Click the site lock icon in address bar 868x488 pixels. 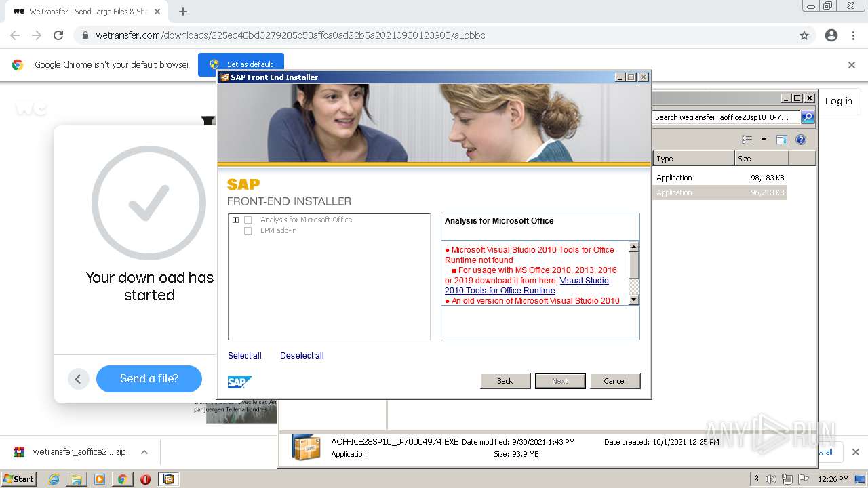(84, 35)
